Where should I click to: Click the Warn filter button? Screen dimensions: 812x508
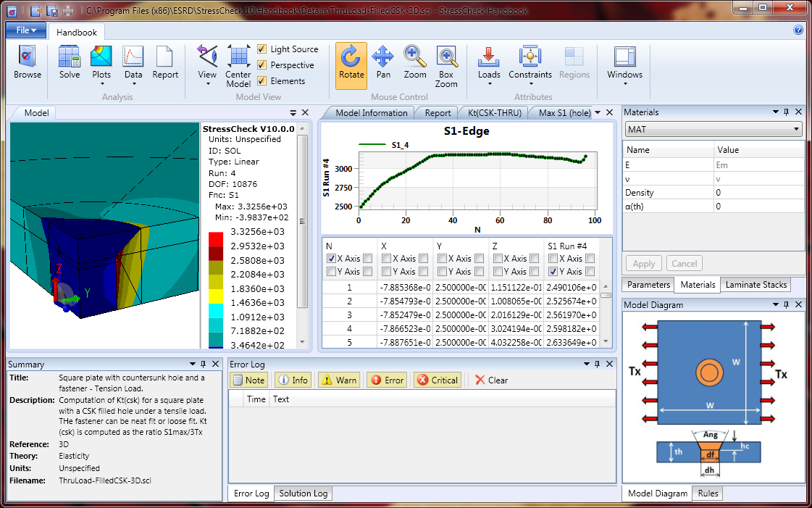(338, 380)
